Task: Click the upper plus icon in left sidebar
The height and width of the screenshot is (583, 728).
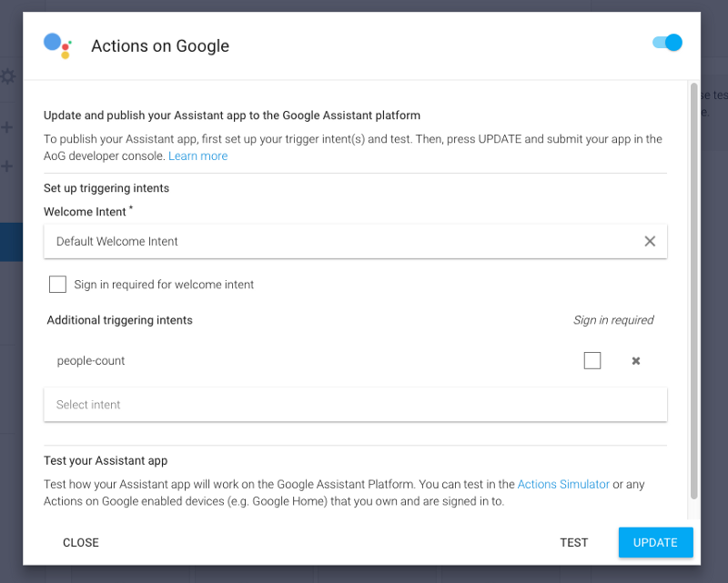Action: 7,127
